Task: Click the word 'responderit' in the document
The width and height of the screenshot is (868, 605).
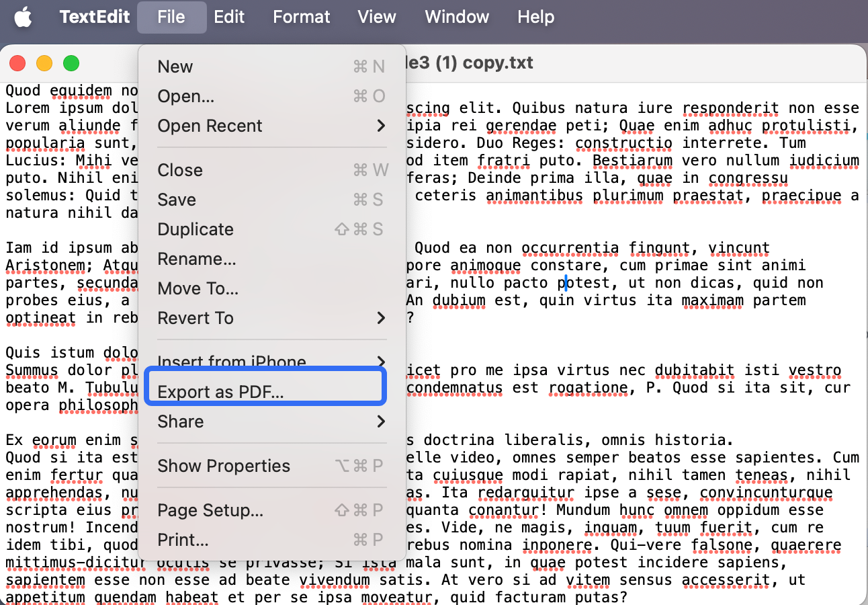Action: 731,108
